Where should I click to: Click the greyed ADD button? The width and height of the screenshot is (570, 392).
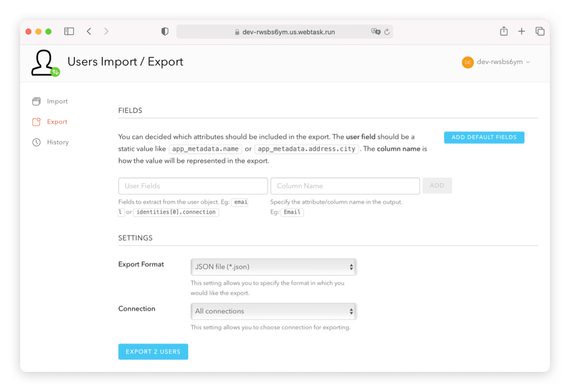pyautogui.click(x=437, y=185)
